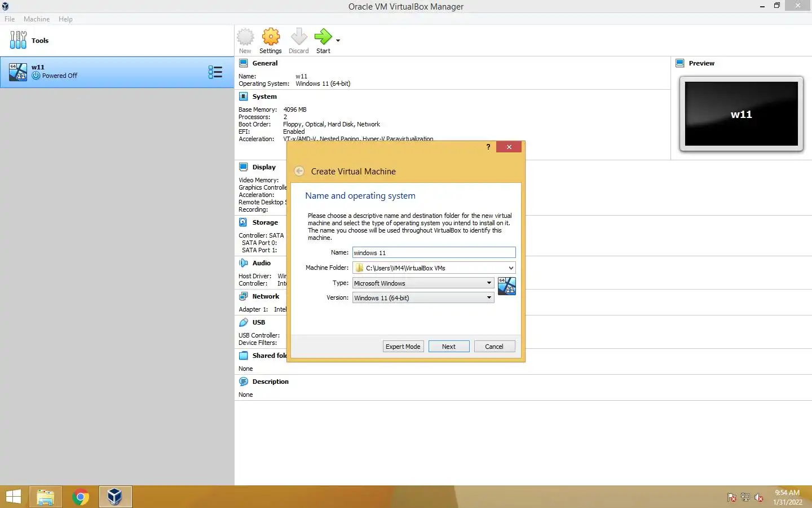Click the VirtualBox title bar app icon
The image size is (812, 508).
(x=5, y=6)
